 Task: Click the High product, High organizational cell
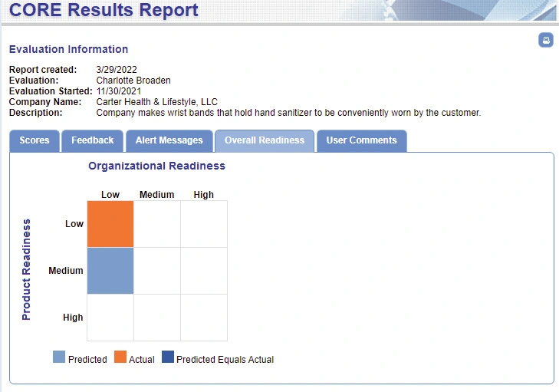click(204, 318)
